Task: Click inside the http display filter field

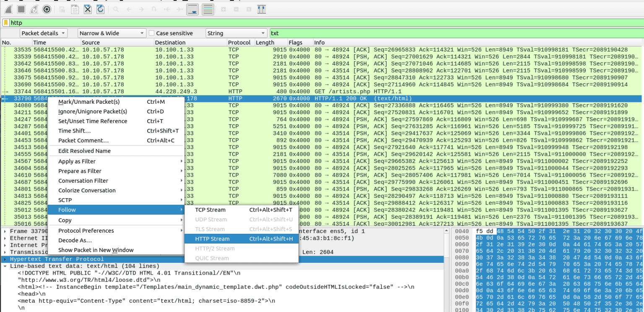Action: tap(84, 23)
